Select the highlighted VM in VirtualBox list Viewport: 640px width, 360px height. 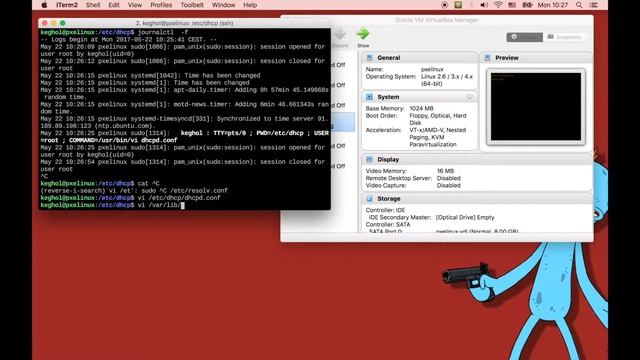click(342, 122)
